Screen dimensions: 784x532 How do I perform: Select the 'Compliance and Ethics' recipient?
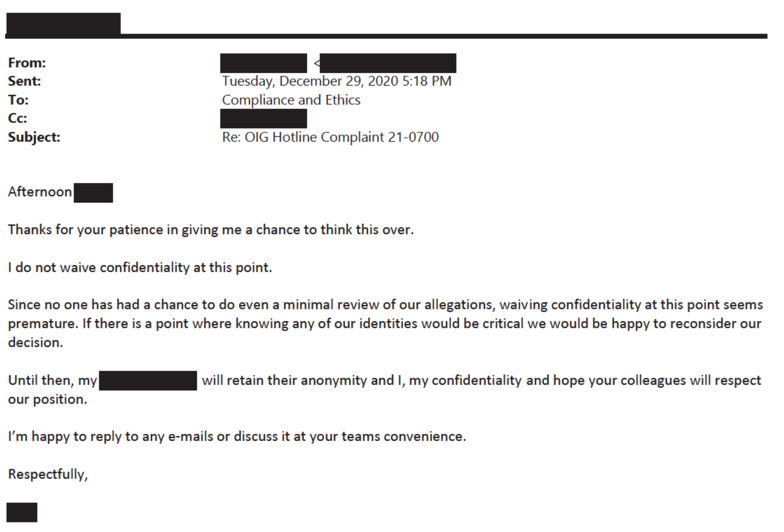click(x=291, y=100)
